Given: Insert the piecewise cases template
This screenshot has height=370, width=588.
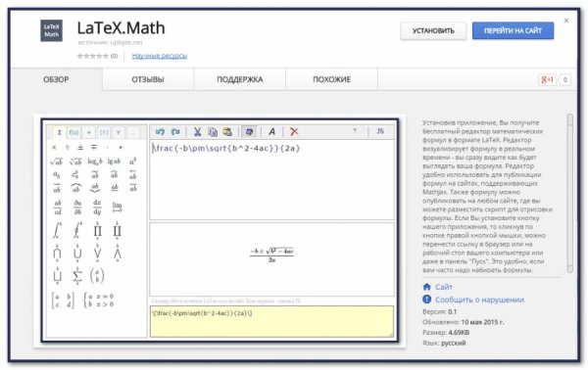Looking at the screenshot, I should click(x=99, y=301).
